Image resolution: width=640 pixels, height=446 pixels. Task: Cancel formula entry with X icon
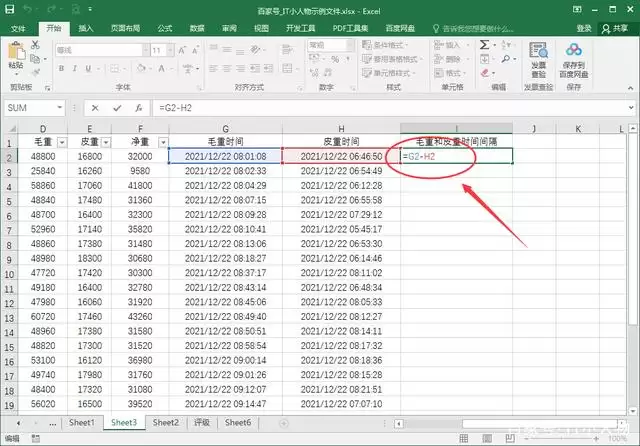coord(95,108)
